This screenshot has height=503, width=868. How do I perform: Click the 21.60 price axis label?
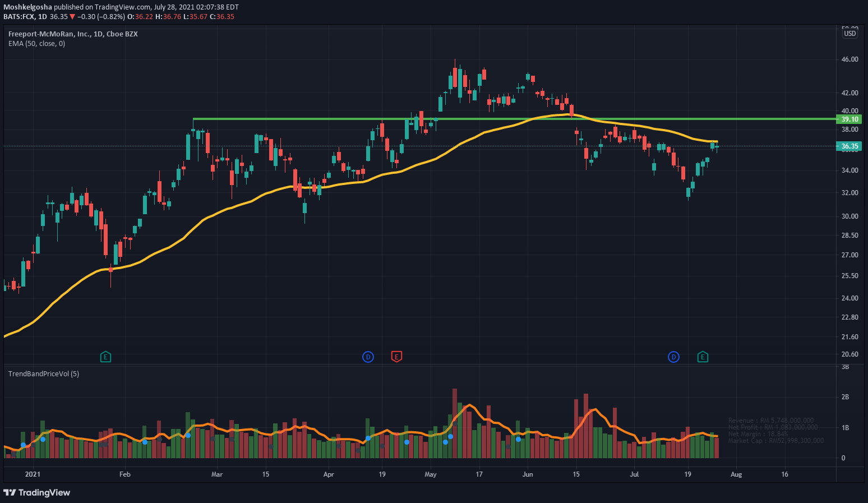[849, 336]
